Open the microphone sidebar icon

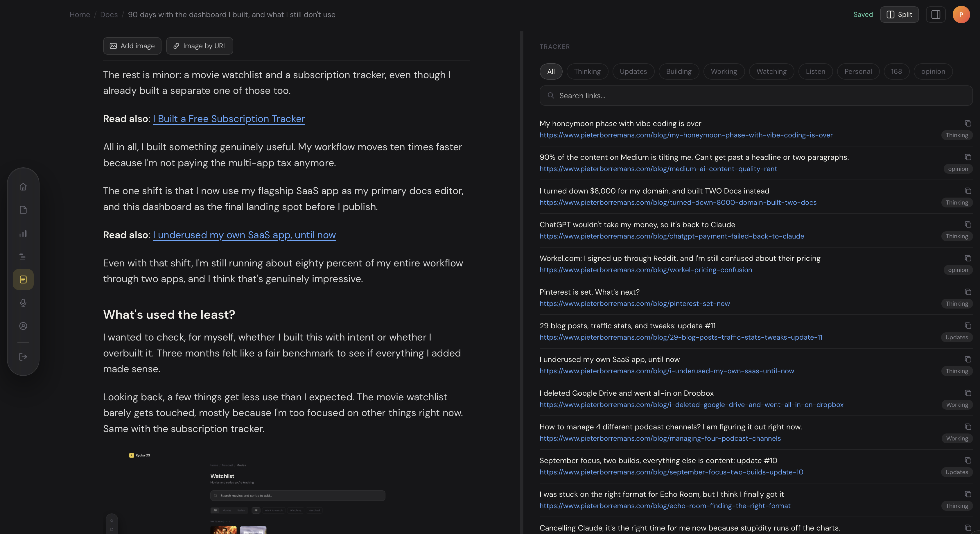point(23,302)
